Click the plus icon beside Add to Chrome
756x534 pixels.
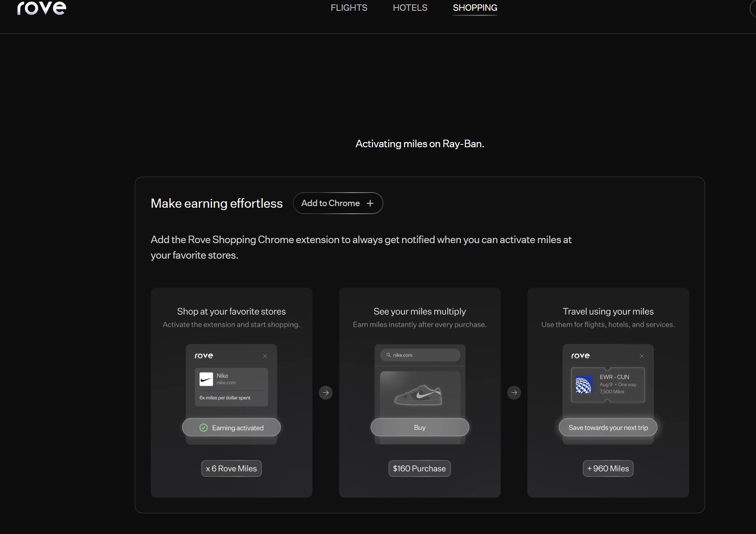pos(370,203)
